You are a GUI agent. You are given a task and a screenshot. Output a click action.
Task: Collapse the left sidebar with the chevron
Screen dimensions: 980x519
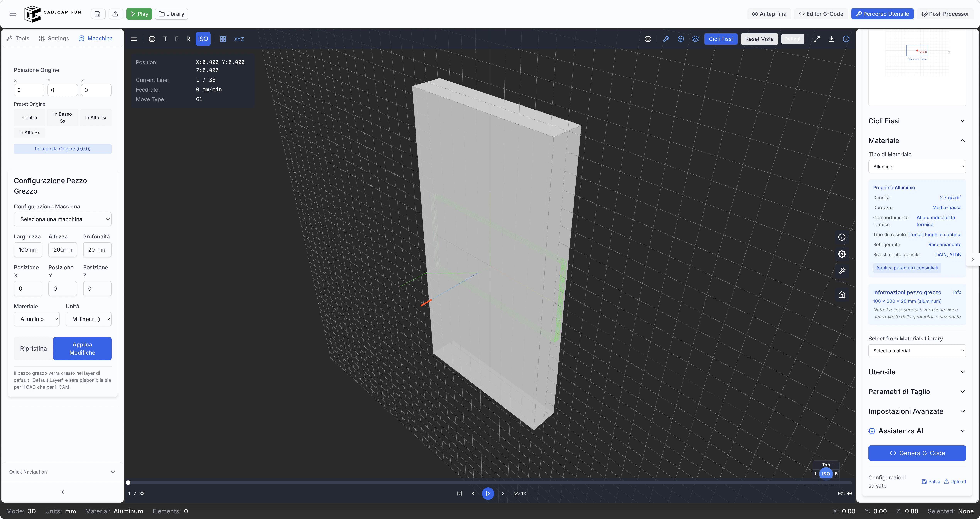coord(63,492)
